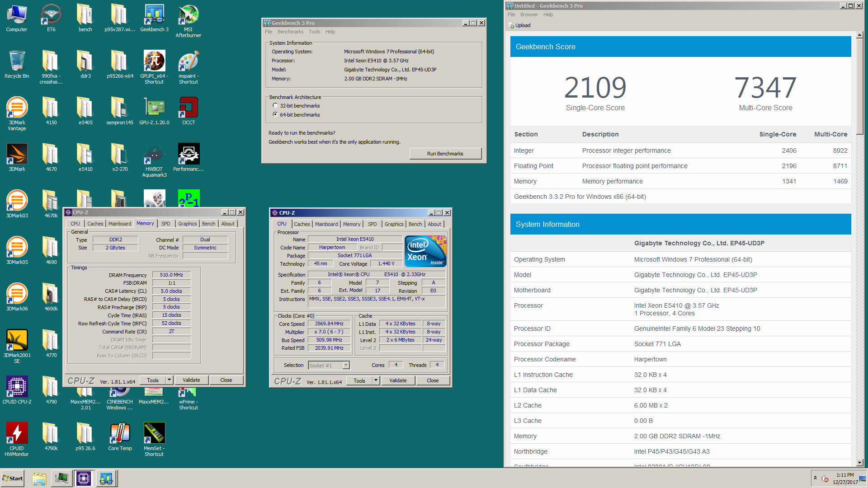Click the Windows Start button

(13, 479)
